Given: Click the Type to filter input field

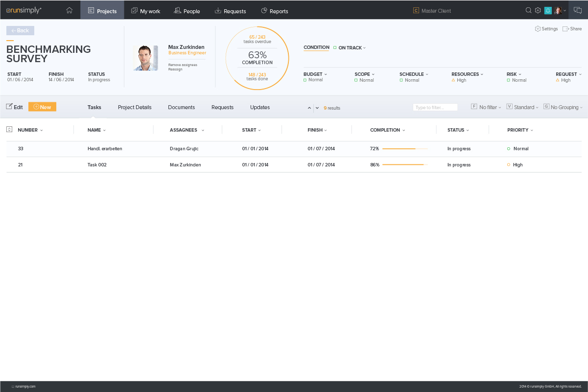Looking at the screenshot, I should pos(435,107).
